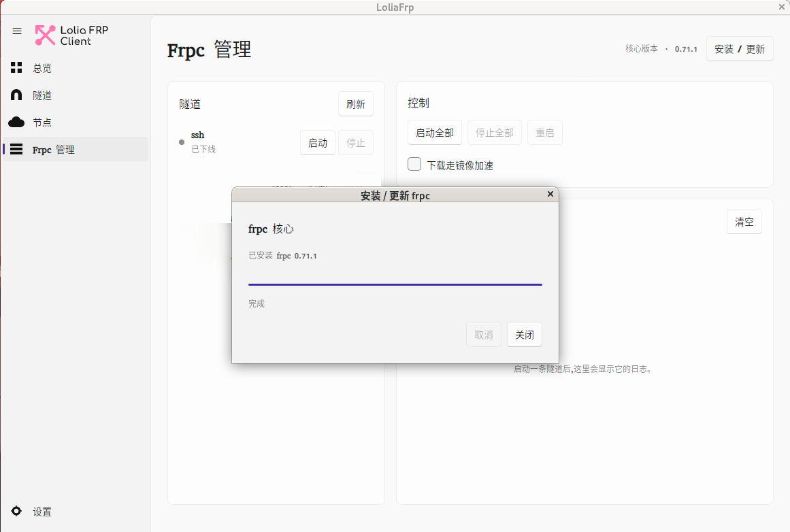Click 关闭 in the install dialog
Viewport: 790px width, 532px height.
tap(525, 335)
